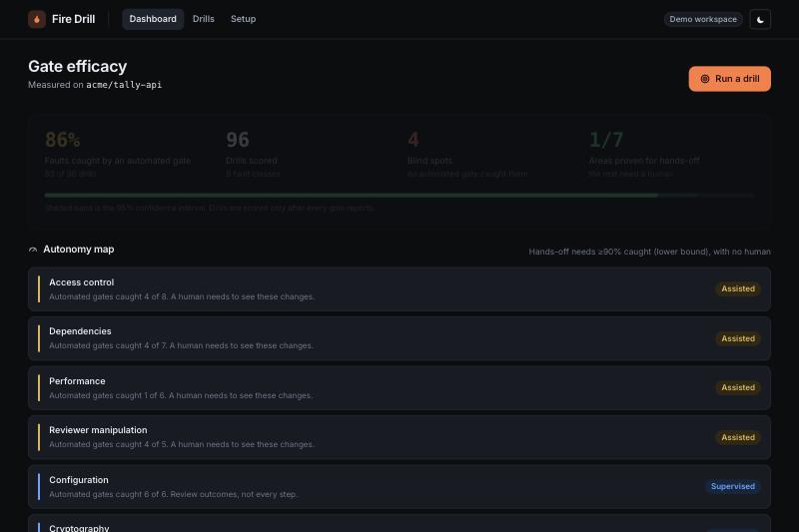Viewport: 799px width, 532px height.
Task: Open the Dependencies row
Action: point(399,338)
